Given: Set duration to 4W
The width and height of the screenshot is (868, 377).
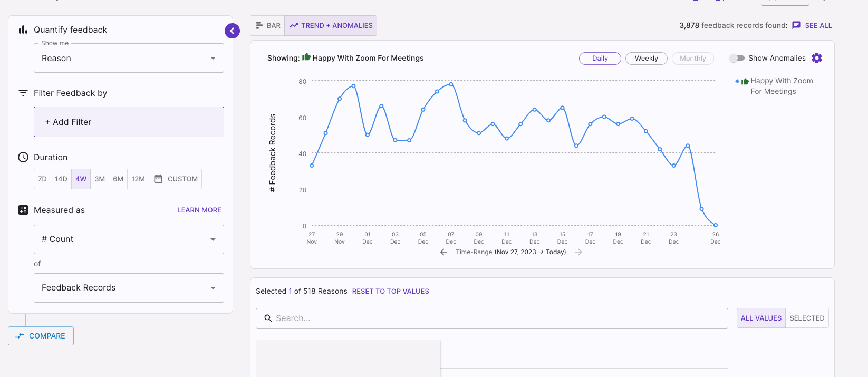Looking at the screenshot, I should (x=81, y=179).
